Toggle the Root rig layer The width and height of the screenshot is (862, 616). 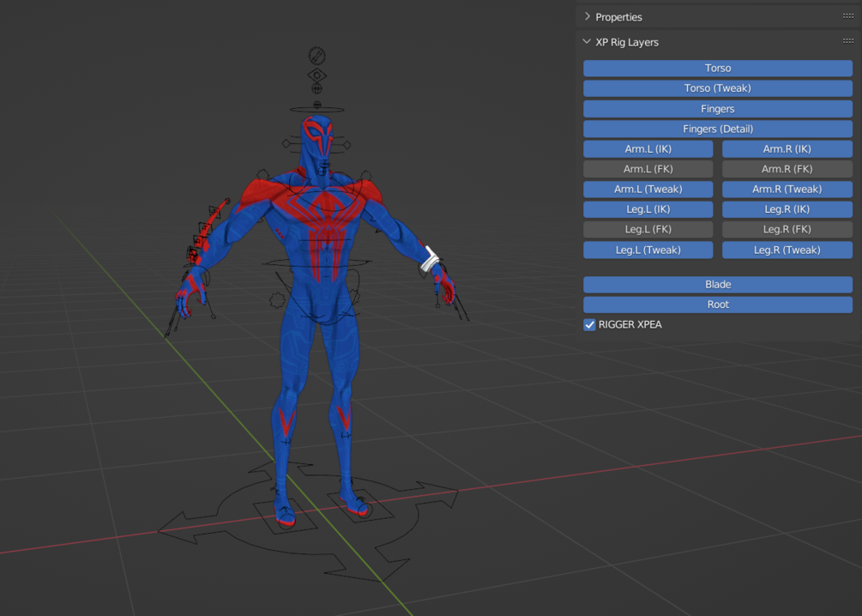(717, 305)
